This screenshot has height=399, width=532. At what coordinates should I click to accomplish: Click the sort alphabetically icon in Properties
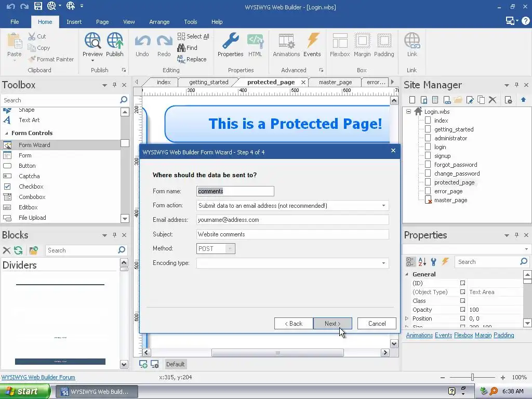pyautogui.click(x=422, y=262)
